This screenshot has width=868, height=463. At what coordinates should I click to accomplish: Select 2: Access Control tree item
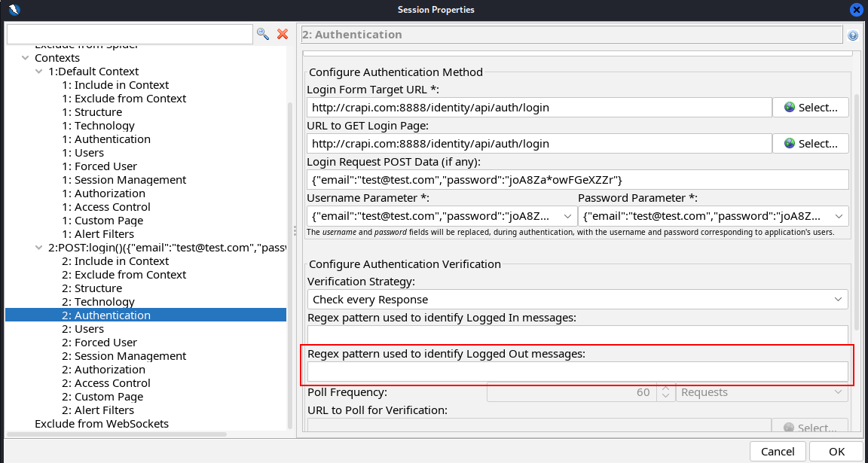click(x=105, y=383)
